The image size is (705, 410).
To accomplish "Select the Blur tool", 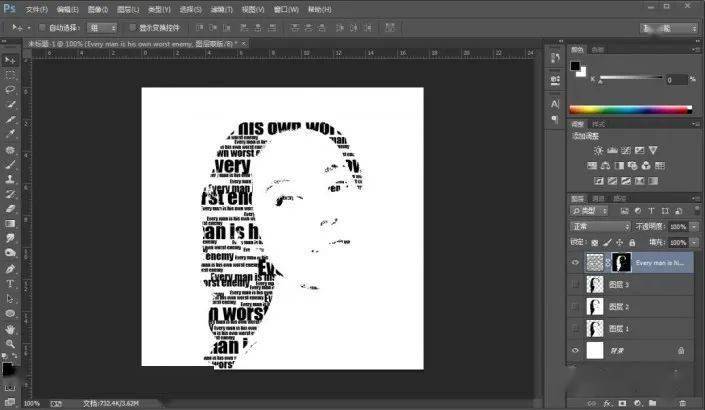I will click(10, 238).
